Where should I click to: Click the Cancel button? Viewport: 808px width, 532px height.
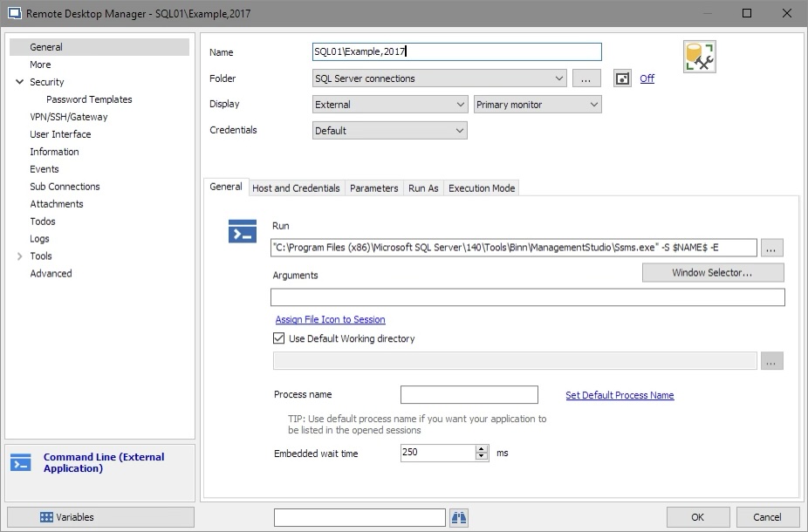(767, 517)
